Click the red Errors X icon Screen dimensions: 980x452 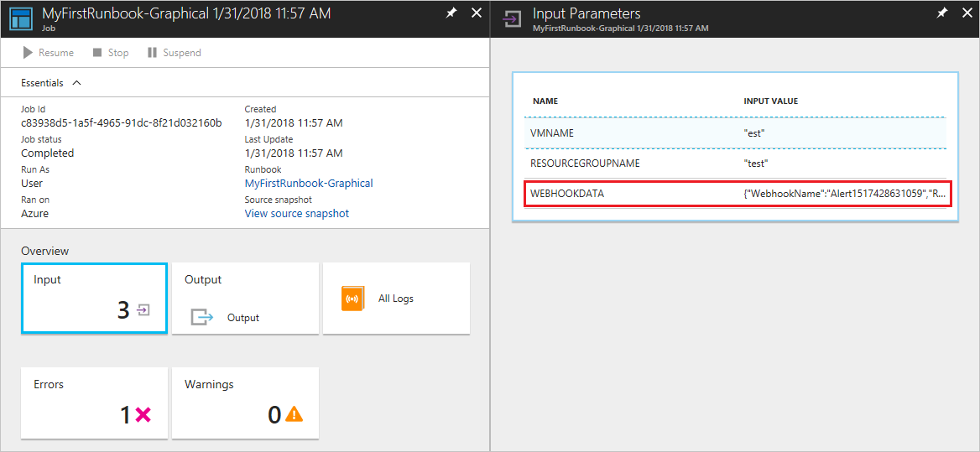pyautogui.click(x=143, y=414)
